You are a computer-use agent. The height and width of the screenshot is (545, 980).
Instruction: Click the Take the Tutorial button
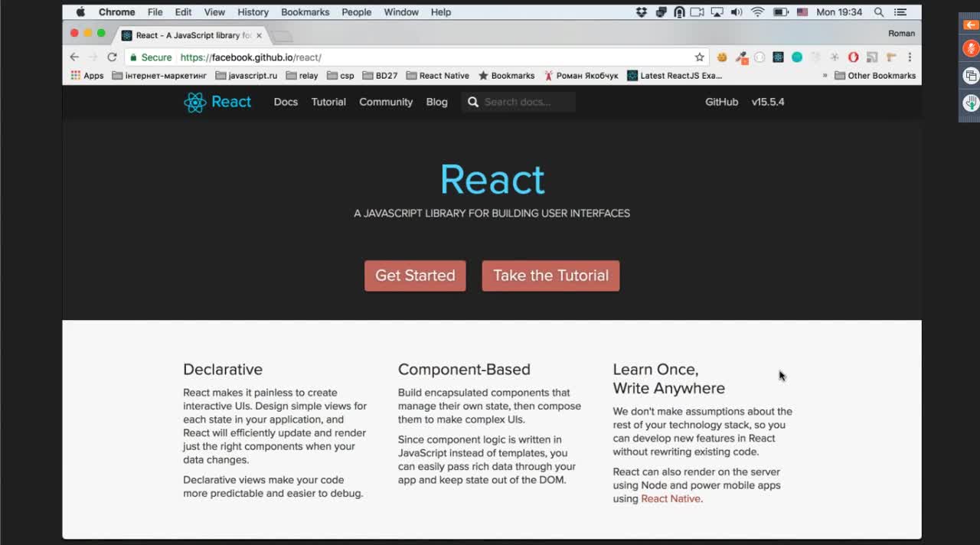pyautogui.click(x=550, y=276)
